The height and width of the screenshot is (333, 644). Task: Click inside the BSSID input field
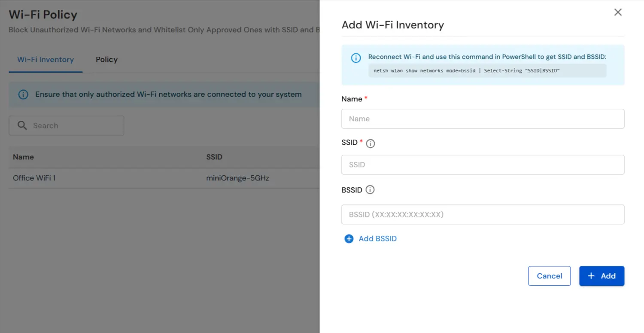483,214
